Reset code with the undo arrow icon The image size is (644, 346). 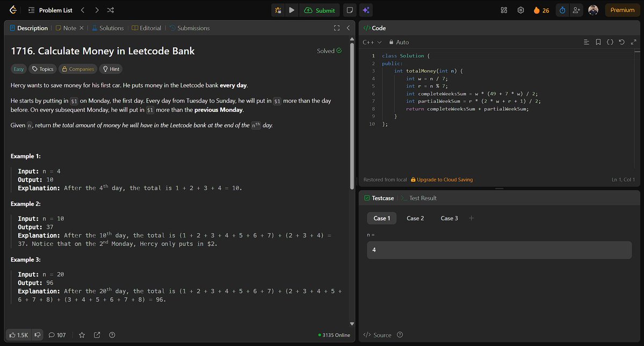(622, 42)
